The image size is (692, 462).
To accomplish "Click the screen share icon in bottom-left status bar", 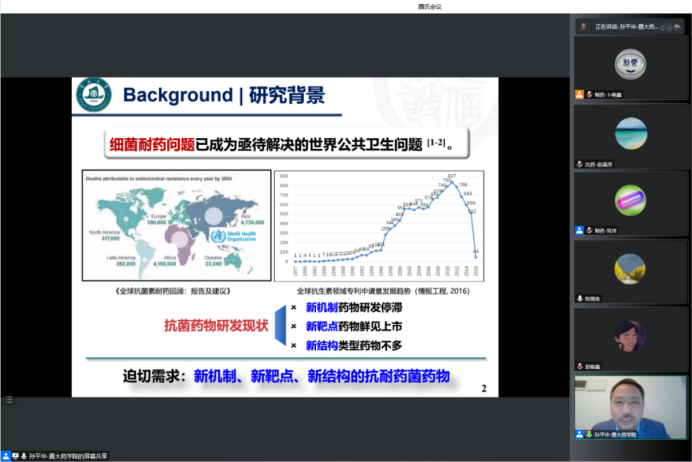I will (16, 456).
